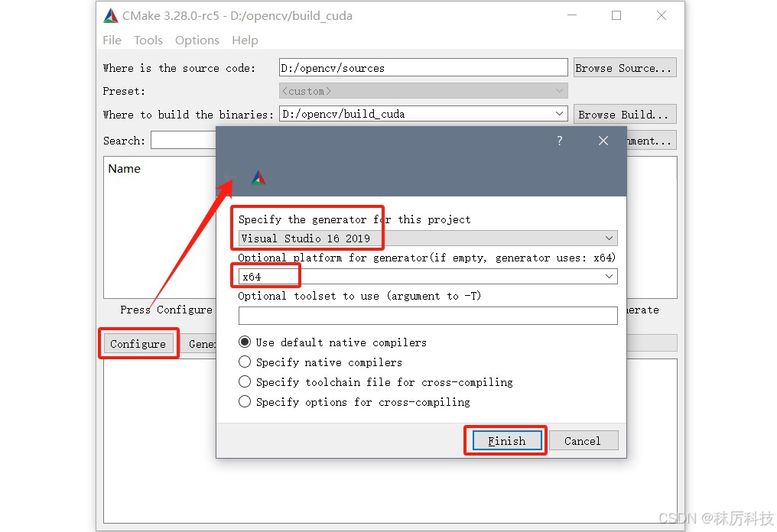Click the CMake logo in title bar

tap(110, 16)
